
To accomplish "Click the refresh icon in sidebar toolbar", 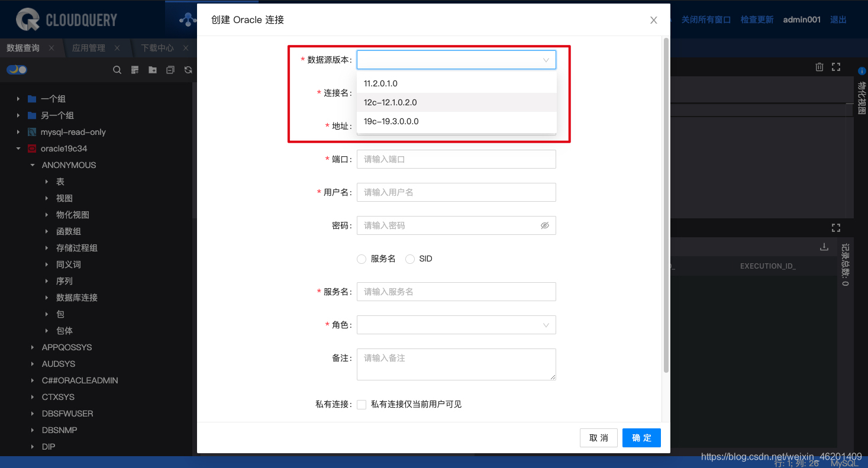I will (x=188, y=70).
